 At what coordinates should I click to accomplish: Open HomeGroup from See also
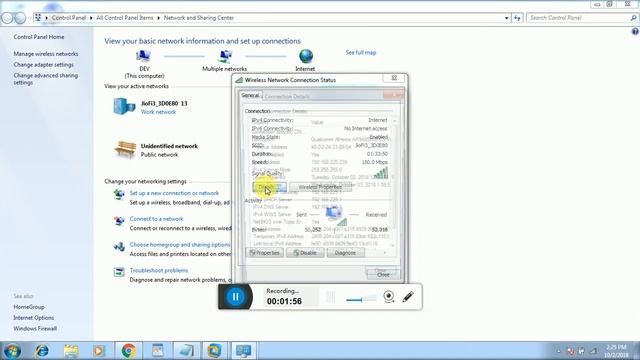(x=29, y=307)
